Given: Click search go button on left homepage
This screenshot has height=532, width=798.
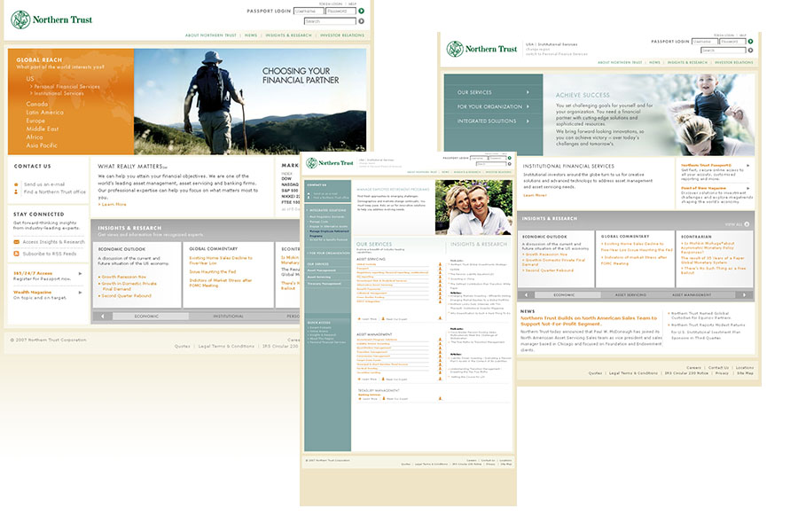Looking at the screenshot, I should click(x=362, y=21).
